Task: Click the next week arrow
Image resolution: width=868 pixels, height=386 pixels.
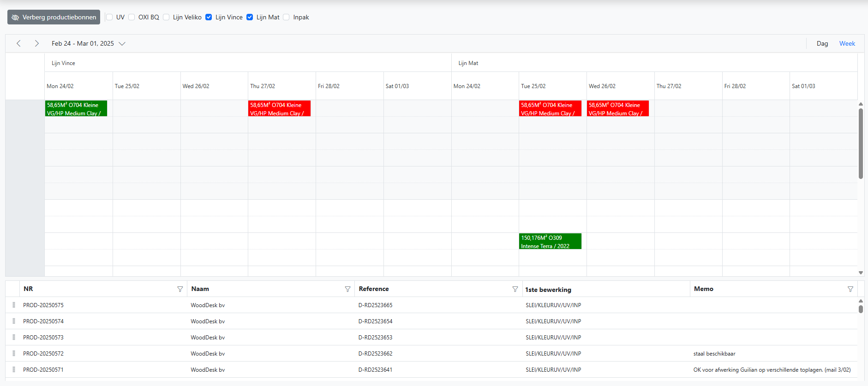Action: pyautogui.click(x=36, y=43)
